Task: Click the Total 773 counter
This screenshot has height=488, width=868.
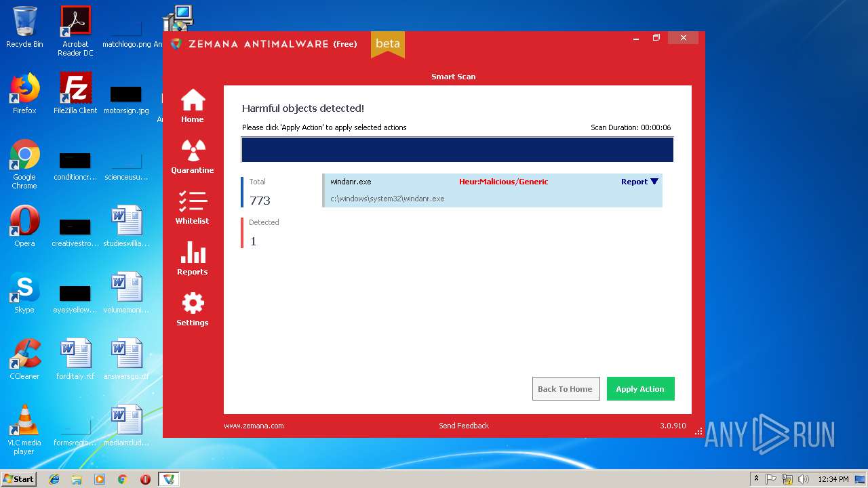Action: tap(260, 192)
